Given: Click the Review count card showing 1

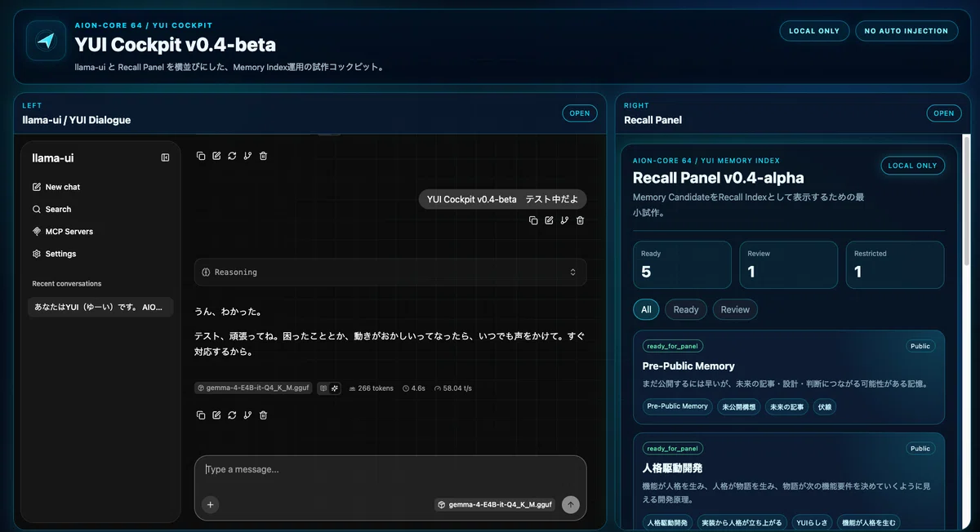Looking at the screenshot, I should tap(789, 264).
